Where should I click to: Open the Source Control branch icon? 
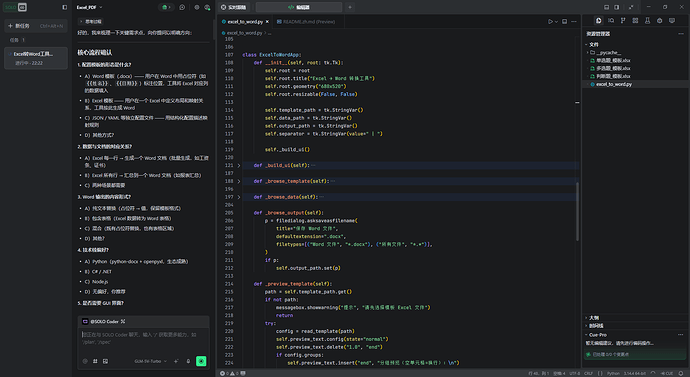tap(623, 21)
